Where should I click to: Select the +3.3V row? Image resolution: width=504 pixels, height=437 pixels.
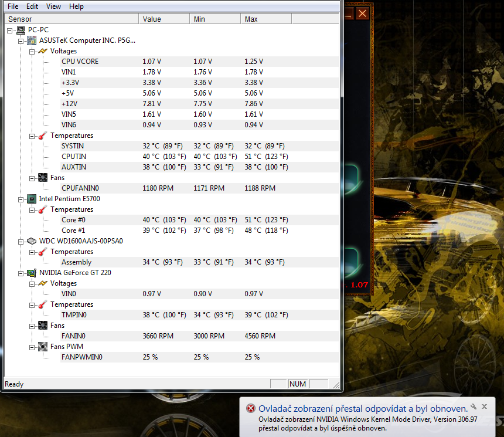(199, 83)
